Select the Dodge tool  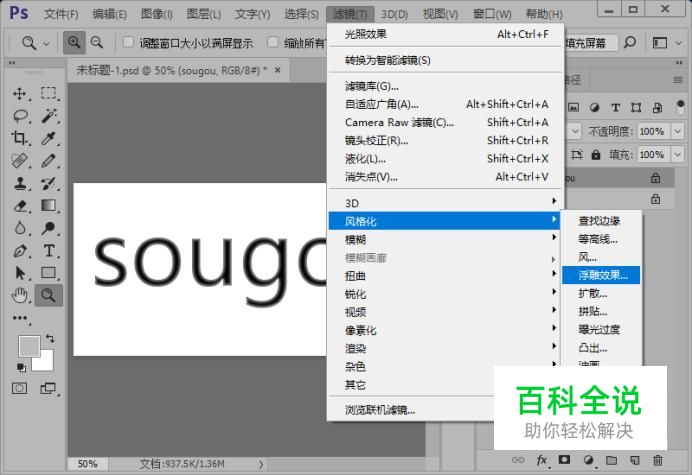[x=49, y=228]
